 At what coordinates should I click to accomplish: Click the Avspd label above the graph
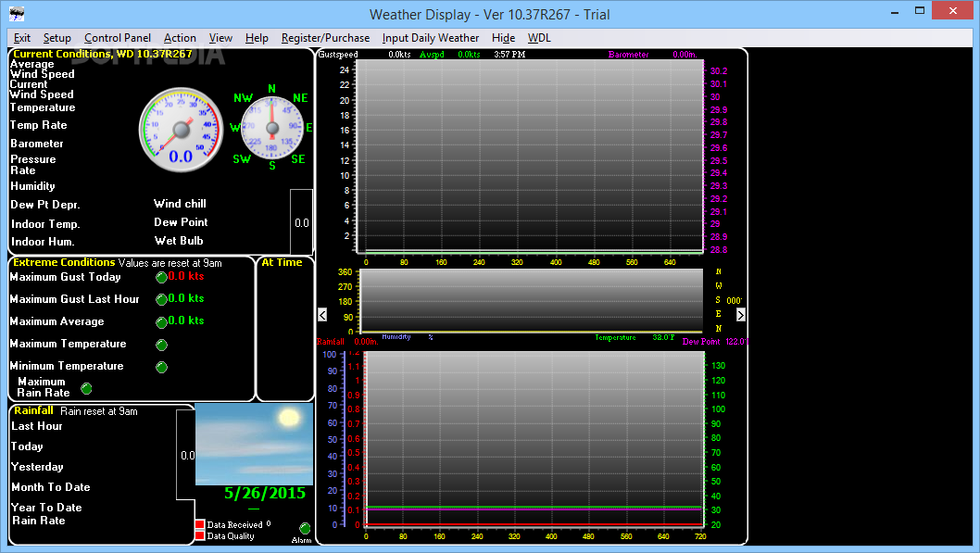tap(432, 55)
